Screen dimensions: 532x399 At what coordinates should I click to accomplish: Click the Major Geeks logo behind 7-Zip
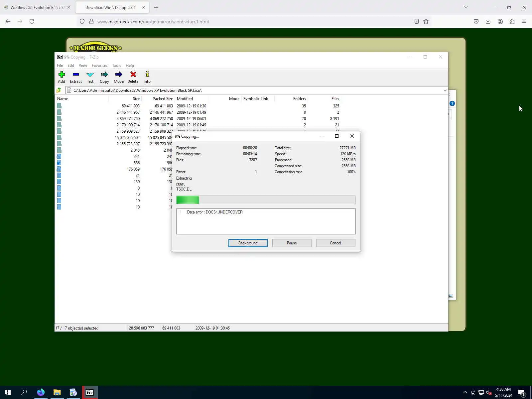click(96, 47)
